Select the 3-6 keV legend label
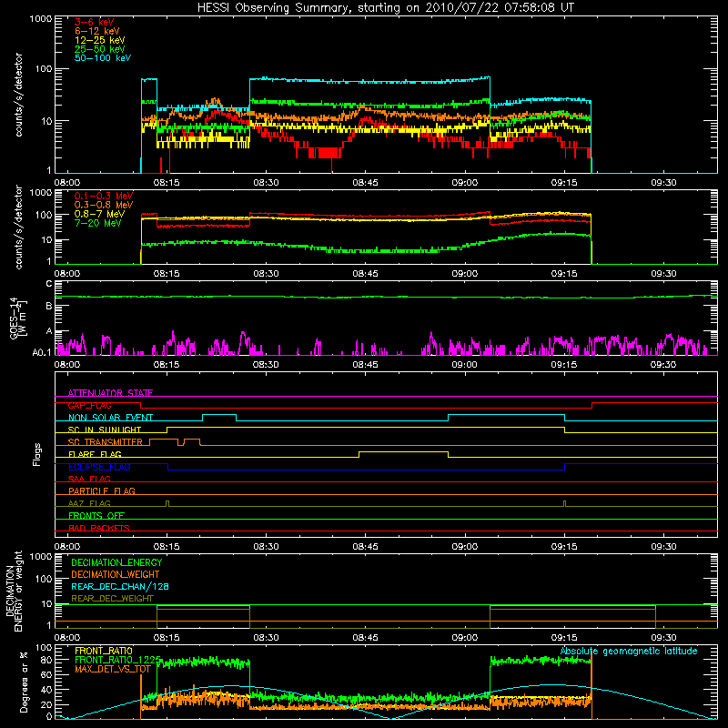The width and height of the screenshot is (728, 728). pyautogui.click(x=95, y=22)
